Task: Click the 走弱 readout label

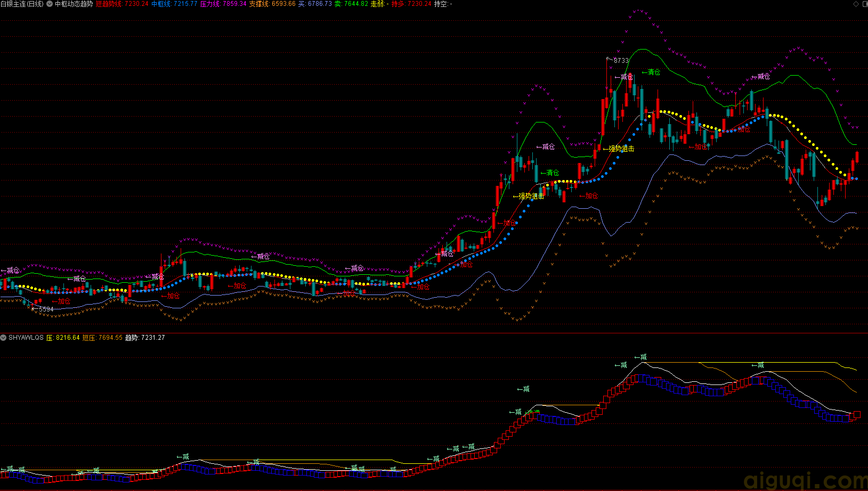Action: pos(379,4)
